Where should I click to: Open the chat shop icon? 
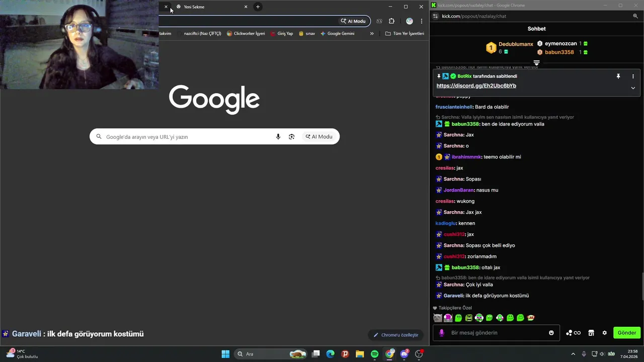pyautogui.click(x=591, y=333)
